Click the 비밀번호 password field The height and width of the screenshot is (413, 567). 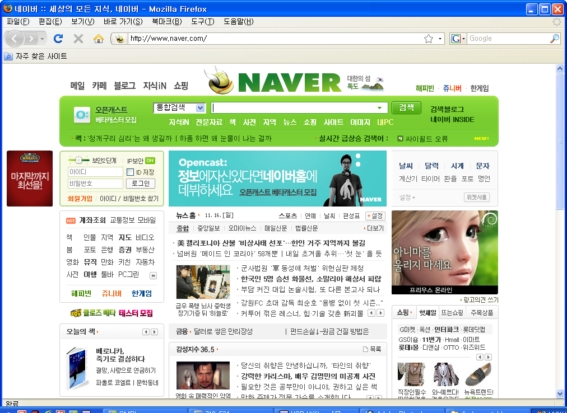pyautogui.click(x=95, y=184)
